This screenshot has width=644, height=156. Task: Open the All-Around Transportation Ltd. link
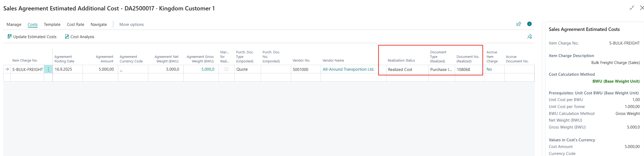pyautogui.click(x=348, y=69)
